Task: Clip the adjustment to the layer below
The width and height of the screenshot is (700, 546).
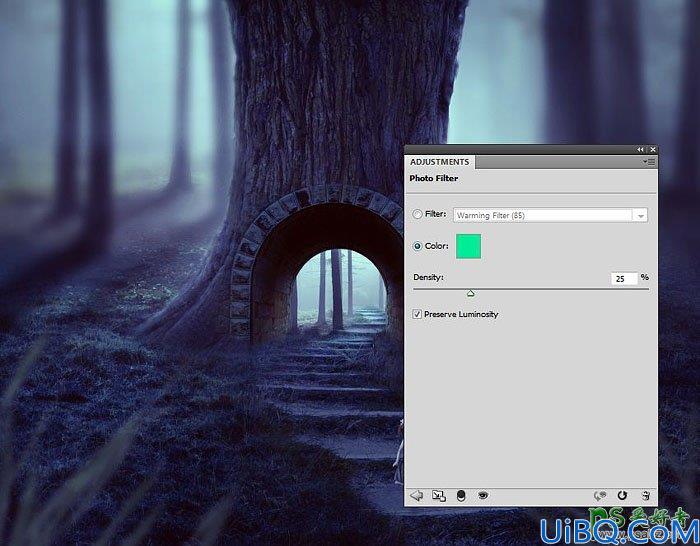Action: coord(461,496)
